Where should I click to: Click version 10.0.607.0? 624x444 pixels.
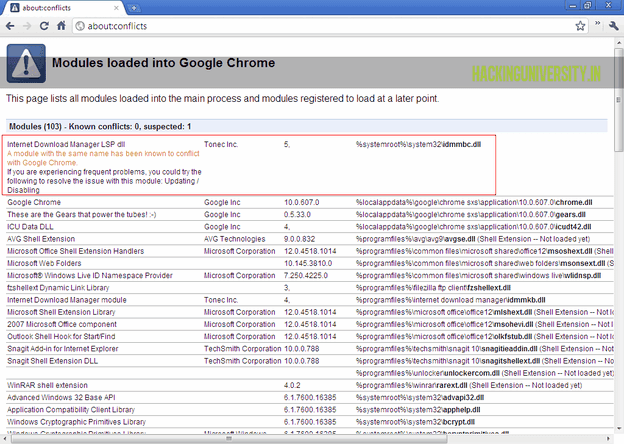[x=302, y=203]
